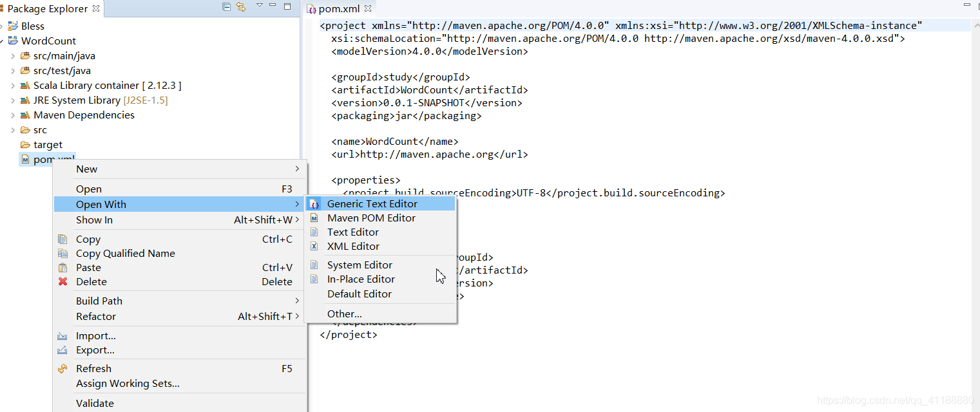Image resolution: width=980 pixels, height=412 pixels.
Task: Open the Package Explorer View Menu triangle
Action: click(x=260, y=5)
